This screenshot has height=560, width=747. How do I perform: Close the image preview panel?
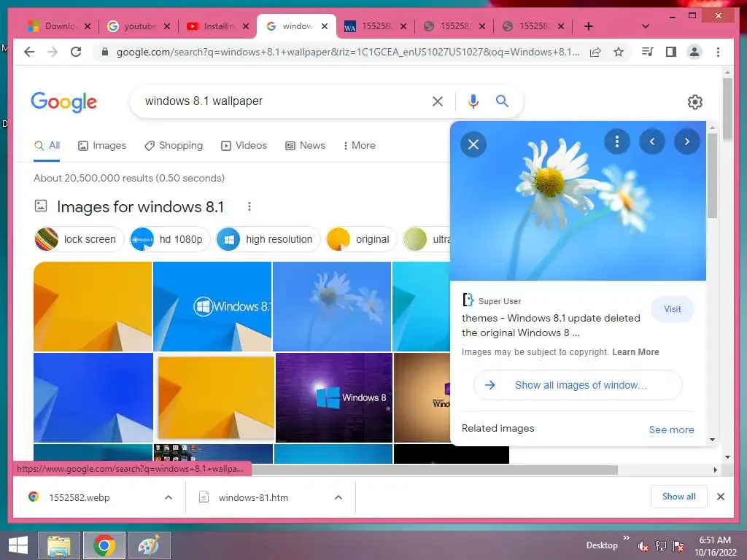point(473,144)
